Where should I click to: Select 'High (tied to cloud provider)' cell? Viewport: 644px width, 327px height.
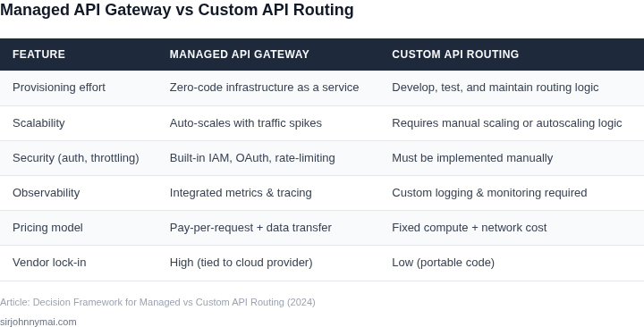[241, 263]
